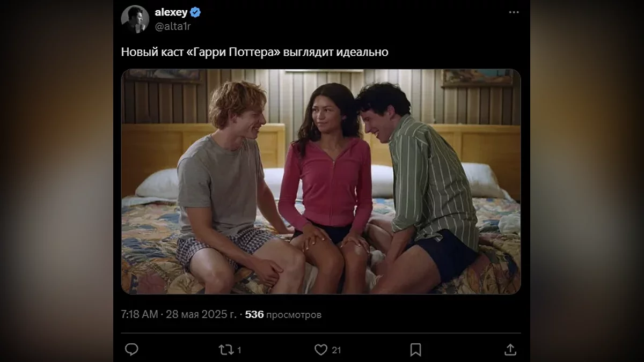This screenshot has width=644, height=362.
Task: Select the tweet text about Гарри Поттера
Action: 254,53
